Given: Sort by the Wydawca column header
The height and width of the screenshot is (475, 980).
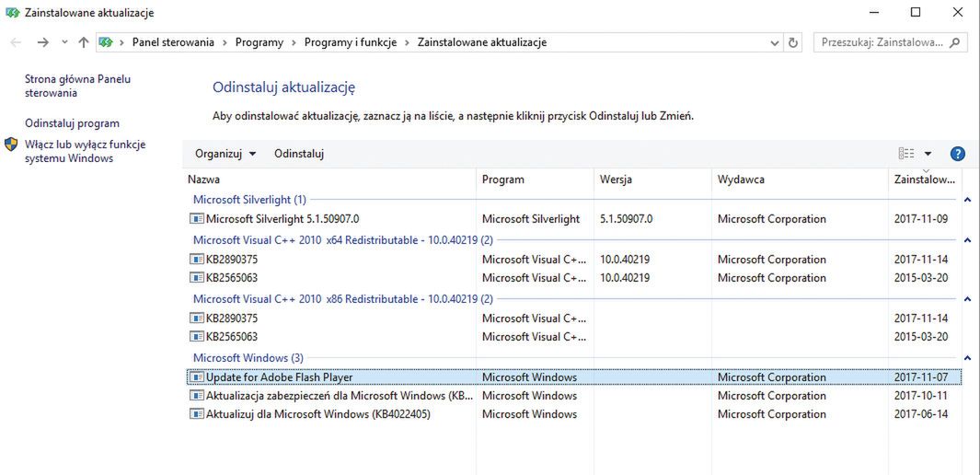Looking at the screenshot, I should pyautogui.click(x=741, y=180).
